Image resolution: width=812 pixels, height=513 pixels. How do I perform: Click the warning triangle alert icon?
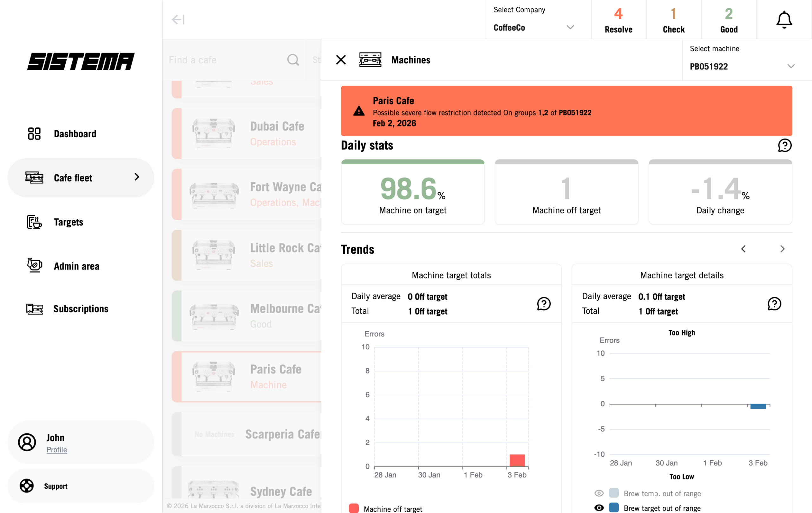359,111
